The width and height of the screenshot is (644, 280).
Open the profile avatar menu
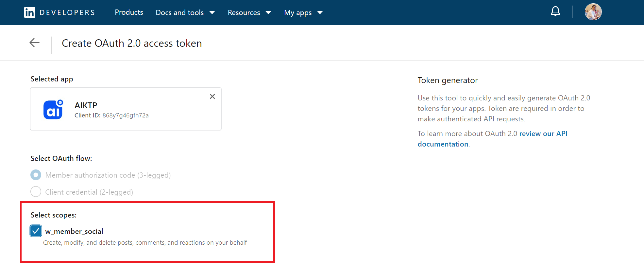click(593, 12)
